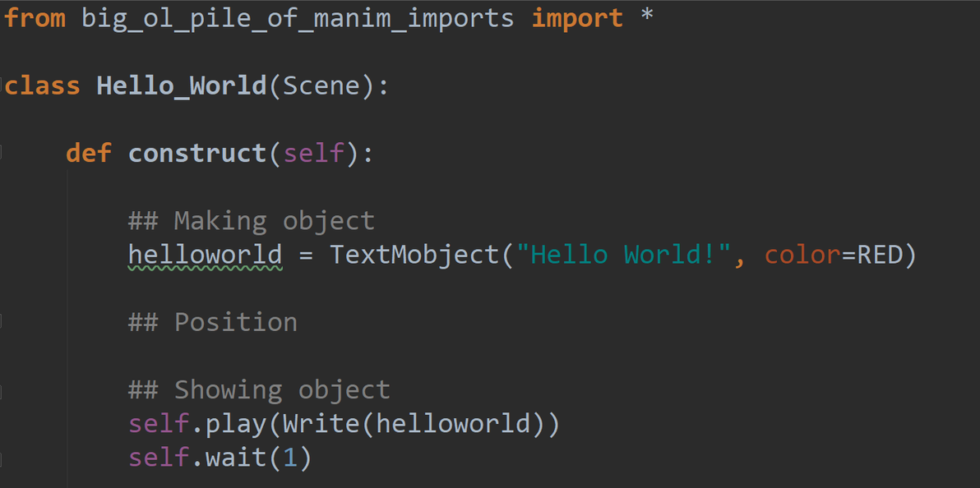Click the "## Showing object" comment
980x488 pixels.
pyautogui.click(x=259, y=389)
